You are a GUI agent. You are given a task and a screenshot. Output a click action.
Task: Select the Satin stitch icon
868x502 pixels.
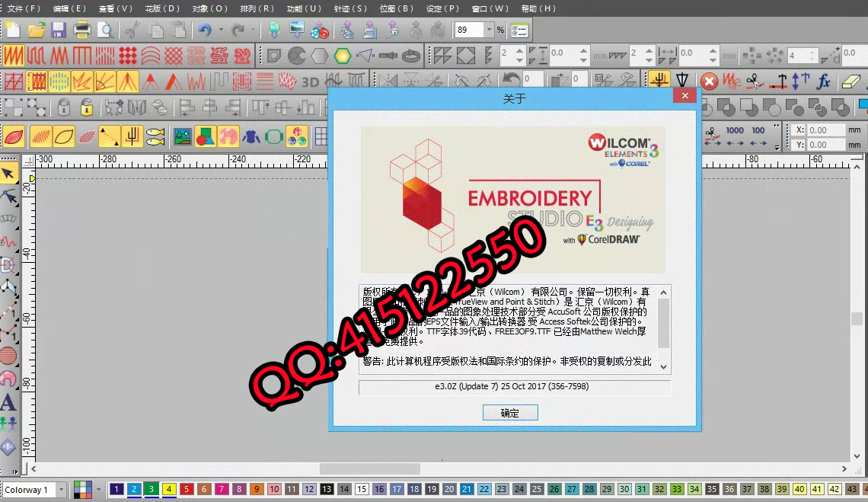point(13,56)
